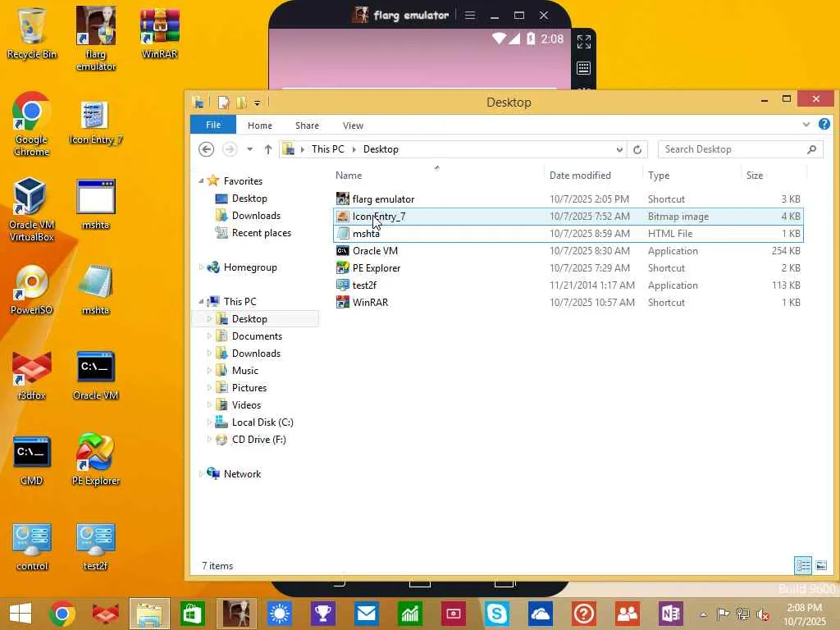The width and height of the screenshot is (840, 630).
Task: Select the flarg emulator file row
Action: 568,199
